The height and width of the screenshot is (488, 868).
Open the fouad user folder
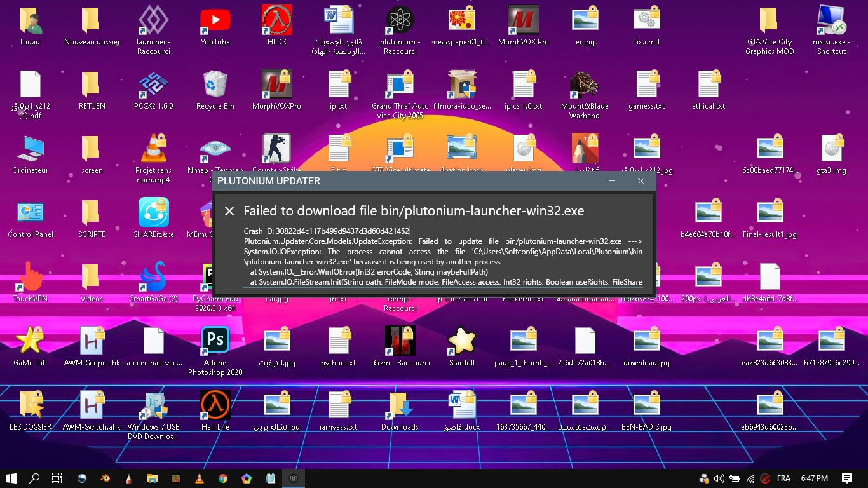point(30,27)
